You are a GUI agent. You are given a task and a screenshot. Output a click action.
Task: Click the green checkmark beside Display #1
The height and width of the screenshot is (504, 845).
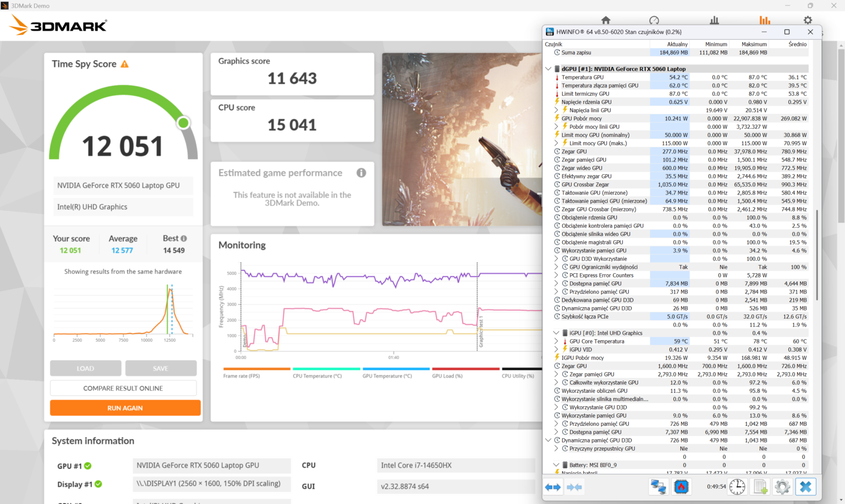click(x=98, y=484)
